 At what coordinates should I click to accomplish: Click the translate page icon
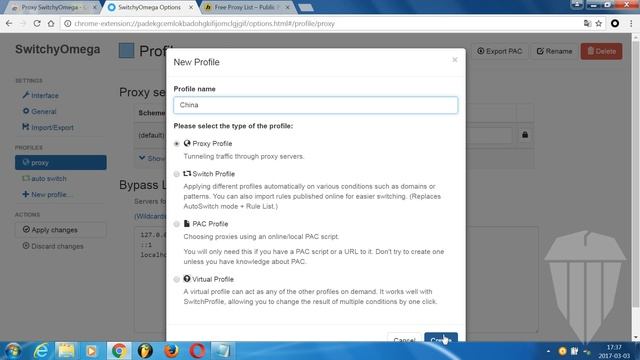coord(587,24)
